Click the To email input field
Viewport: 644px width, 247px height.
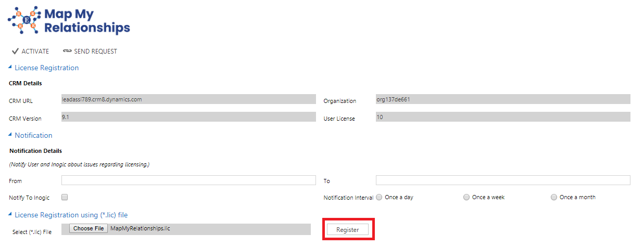click(503, 180)
